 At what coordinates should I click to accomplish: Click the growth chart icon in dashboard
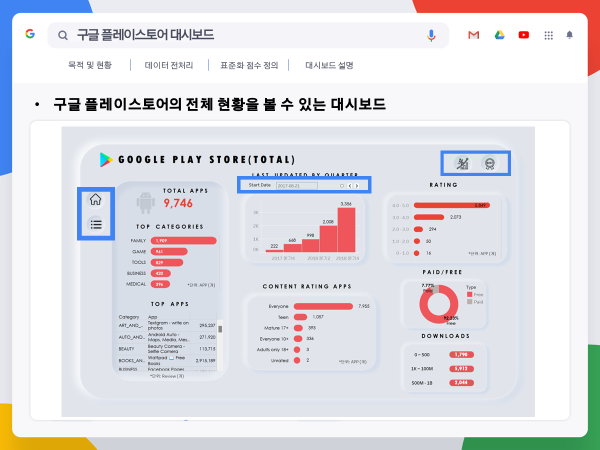pos(462,163)
